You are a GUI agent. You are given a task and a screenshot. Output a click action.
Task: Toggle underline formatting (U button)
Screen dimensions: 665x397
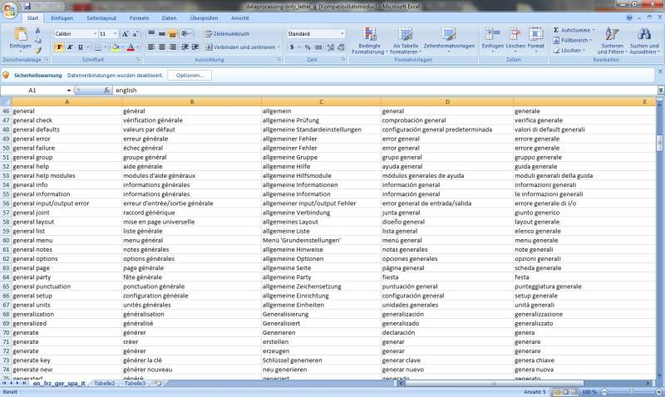[x=80, y=47]
